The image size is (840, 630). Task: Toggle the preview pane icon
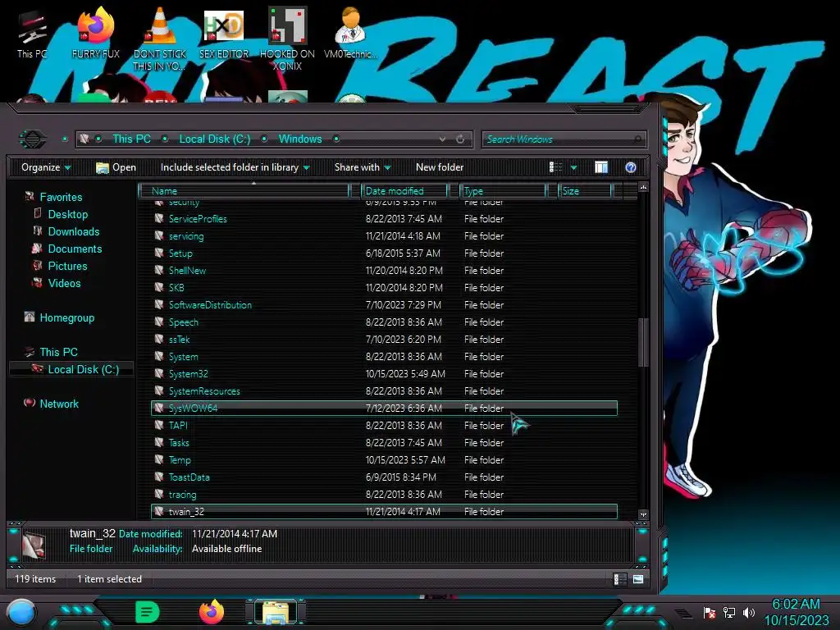pyautogui.click(x=601, y=167)
